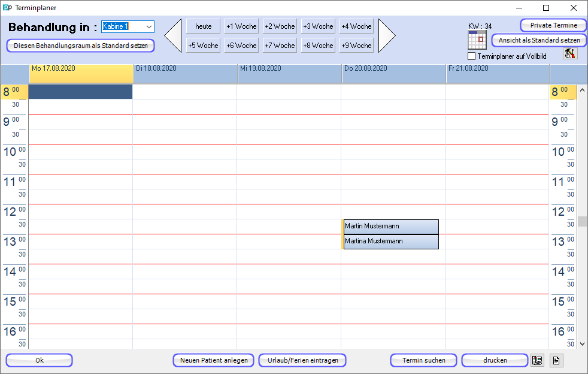This screenshot has height=374, width=588.
Task: Jump ahead with +1 Woche
Action: 241,26
